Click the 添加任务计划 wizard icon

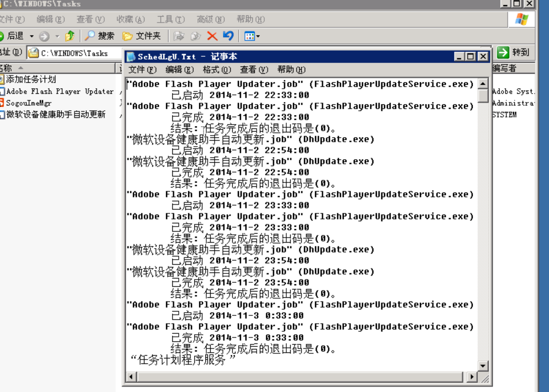pos(2,79)
